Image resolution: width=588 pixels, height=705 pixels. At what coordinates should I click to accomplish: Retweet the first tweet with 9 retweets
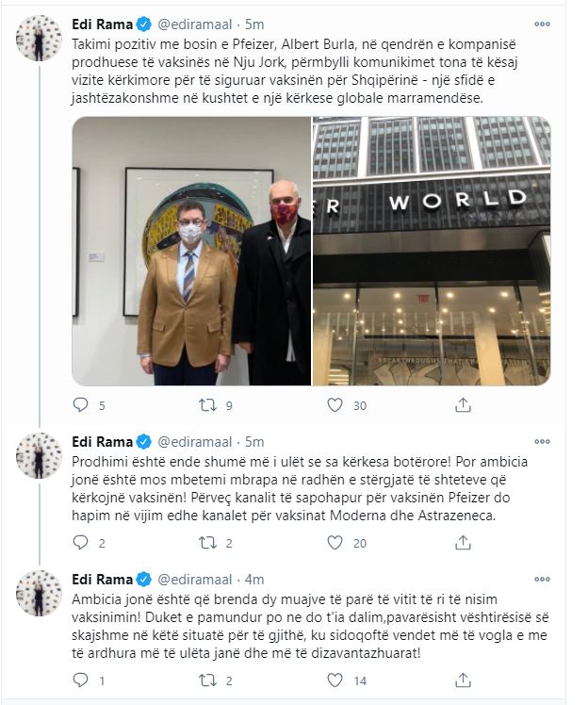tap(207, 405)
